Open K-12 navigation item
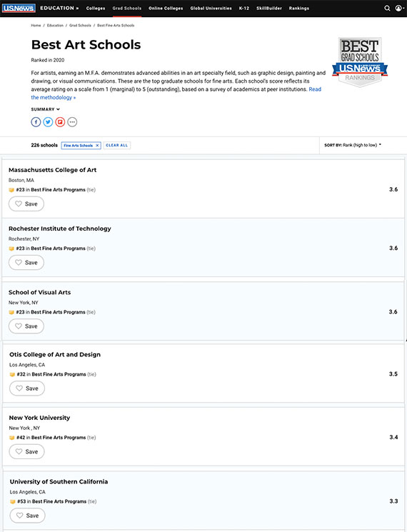The height and width of the screenshot is (532, 407). click(244, 8)
